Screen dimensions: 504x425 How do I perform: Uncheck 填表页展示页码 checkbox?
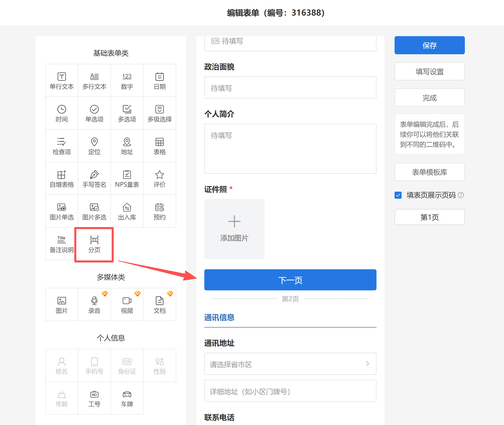coord(398,195)
